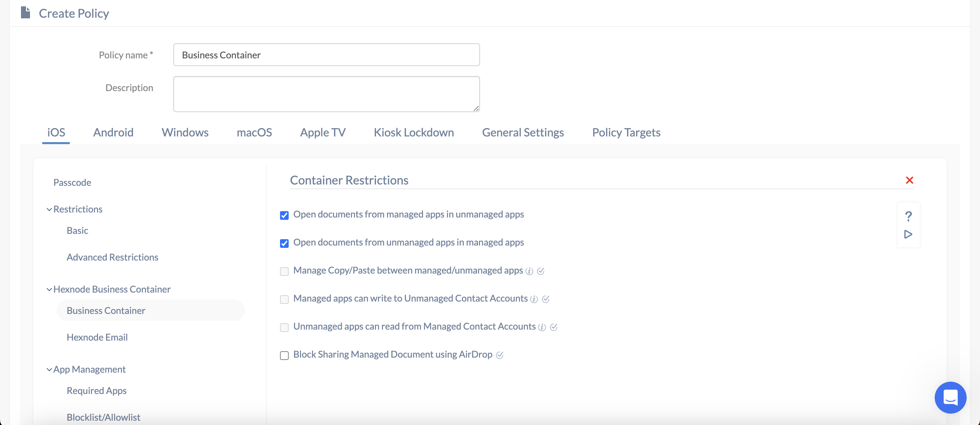Click the Create Policy title text
The height and width of the screenshot is (425, 980).
coord(74,14)
